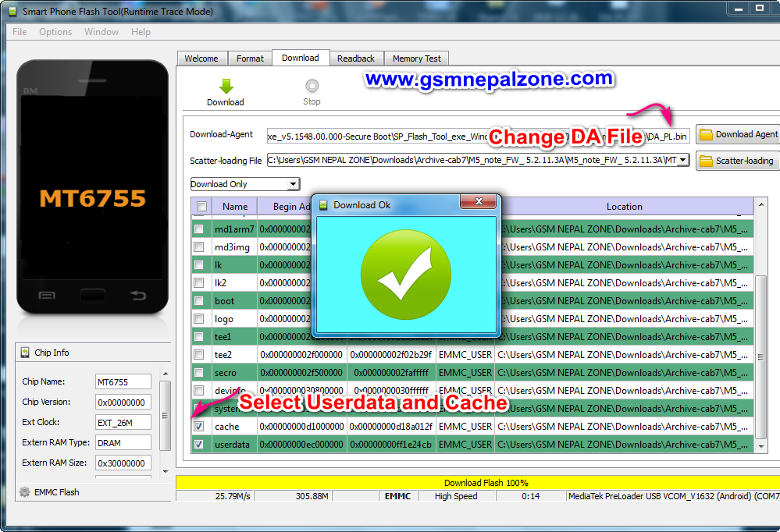This screenshot has height=532, width=780.
Task: Check the tee2 partition checkbox
Action: pos(198,354)
